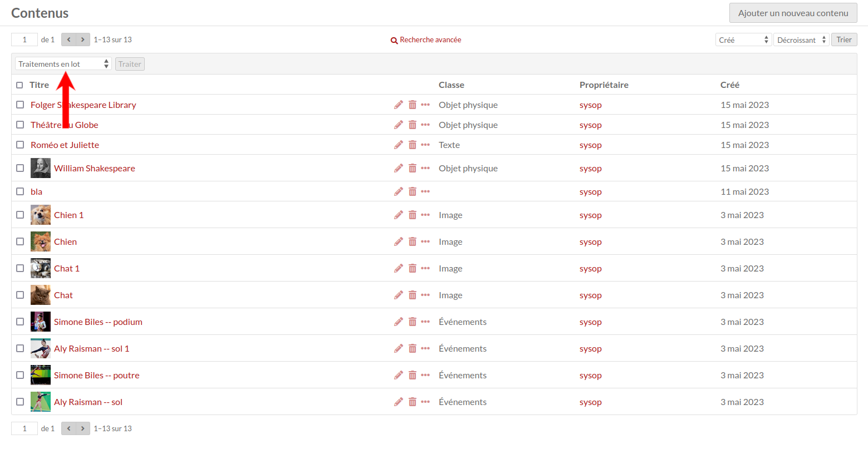
Task: Click the Traiter button
Action: click(130, 64)
